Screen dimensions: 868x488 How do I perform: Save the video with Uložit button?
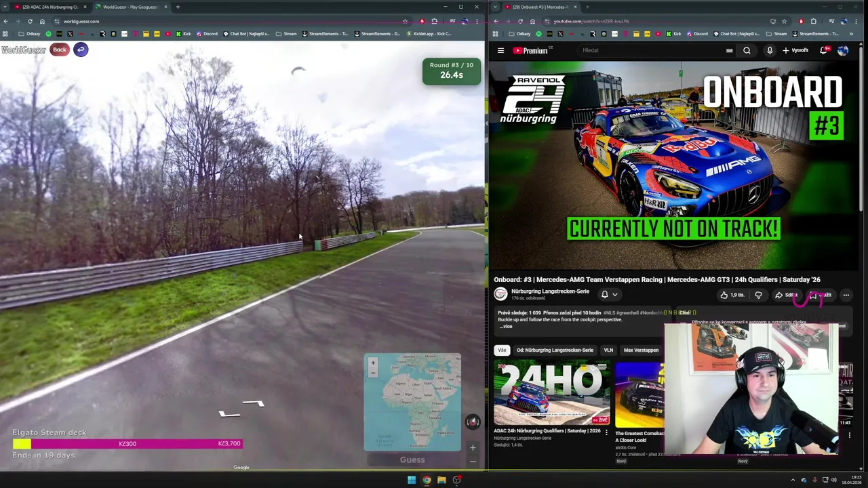tap(820, 295)
